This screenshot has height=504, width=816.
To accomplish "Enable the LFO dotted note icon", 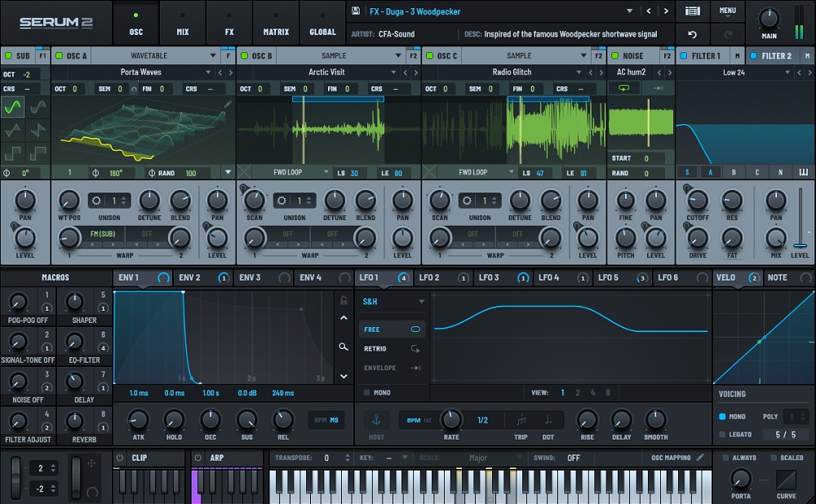I will [x=548, y=420].
